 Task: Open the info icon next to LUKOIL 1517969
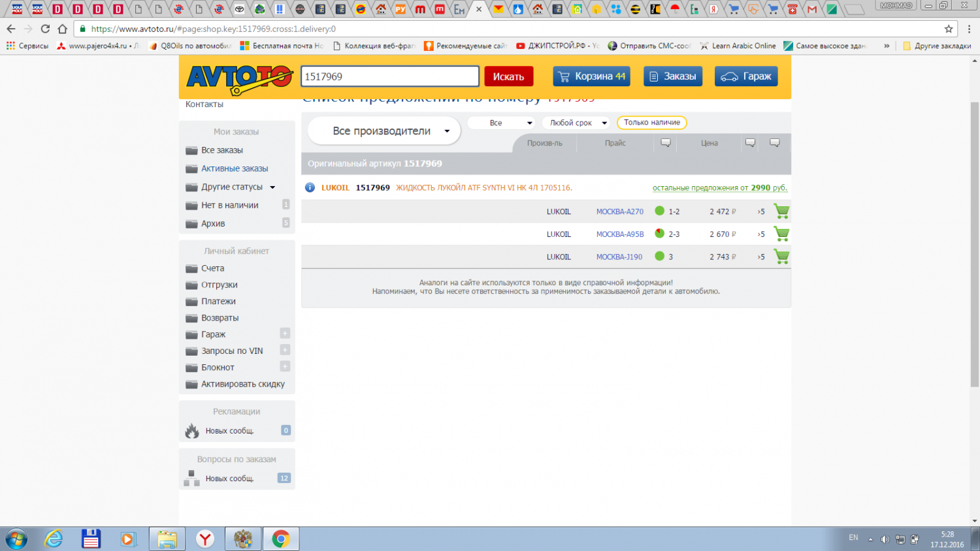(310, 187)
